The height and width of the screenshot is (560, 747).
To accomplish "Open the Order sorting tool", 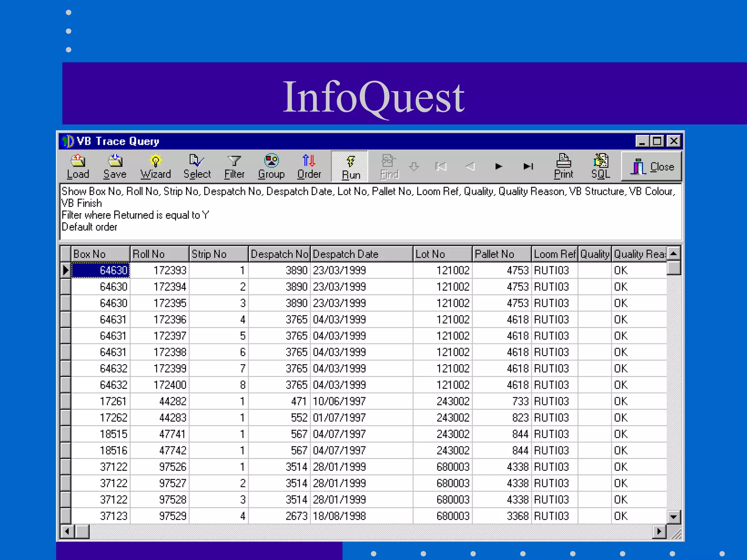I will [309, 167].
